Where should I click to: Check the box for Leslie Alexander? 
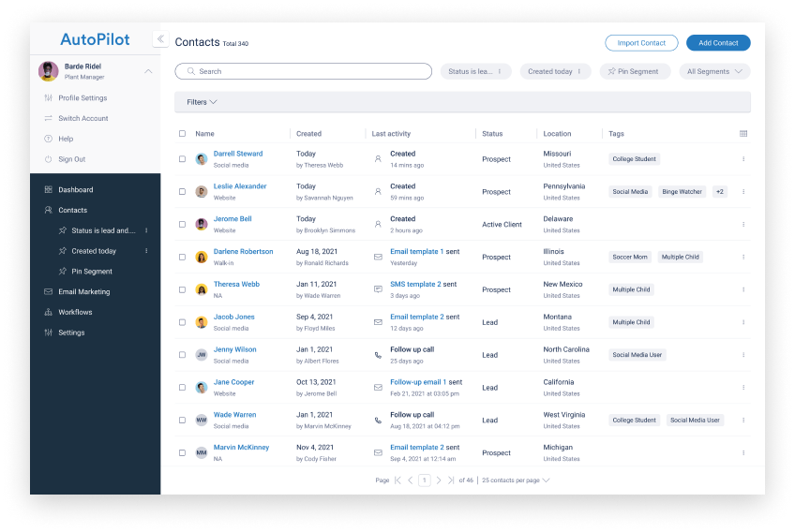(x=183, y=192)
